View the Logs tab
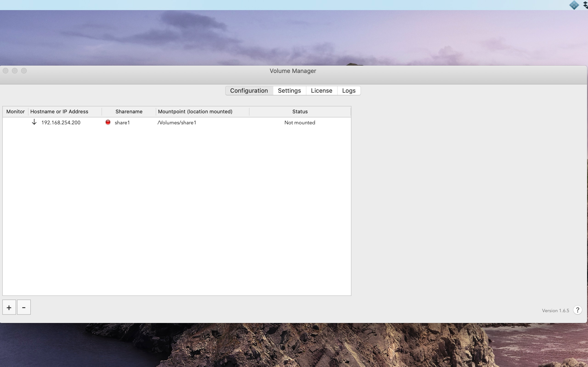This screenshot has height=367, width=588. pos(349,91)
